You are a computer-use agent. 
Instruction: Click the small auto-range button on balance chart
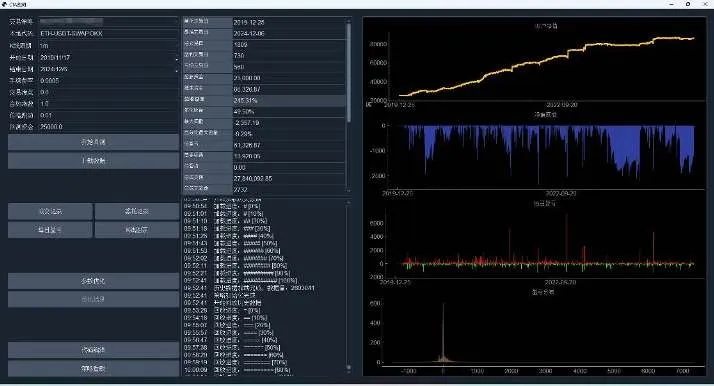[x=369, y=105]
